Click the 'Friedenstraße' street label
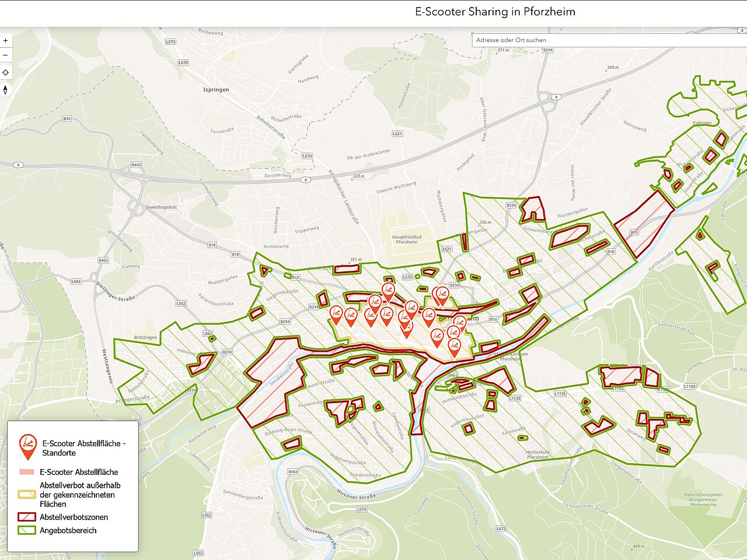Screen dimensions: 747x560 (x=365, y=475)
